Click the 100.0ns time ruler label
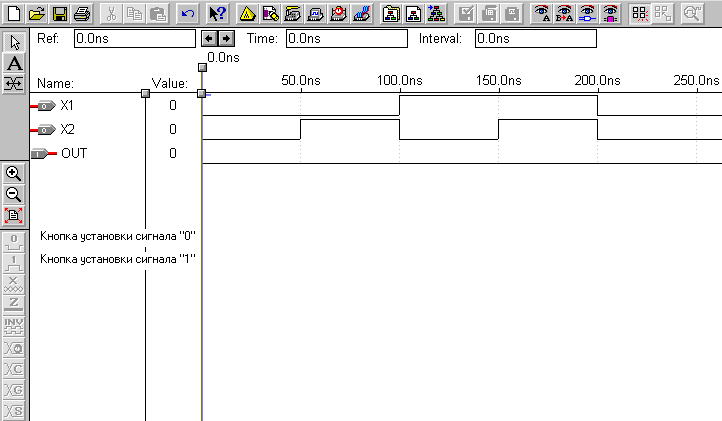The height and width of the screenshot is (421, 722). click(400, 81)
